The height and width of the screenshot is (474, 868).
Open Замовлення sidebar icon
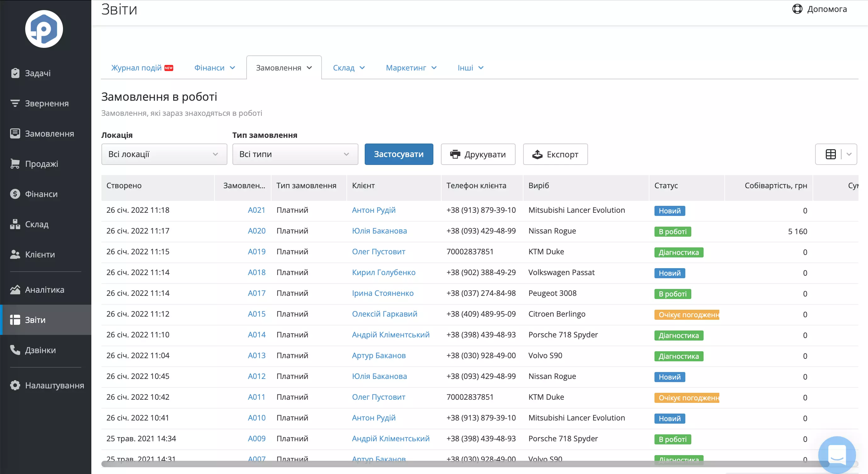click(15, 134)
